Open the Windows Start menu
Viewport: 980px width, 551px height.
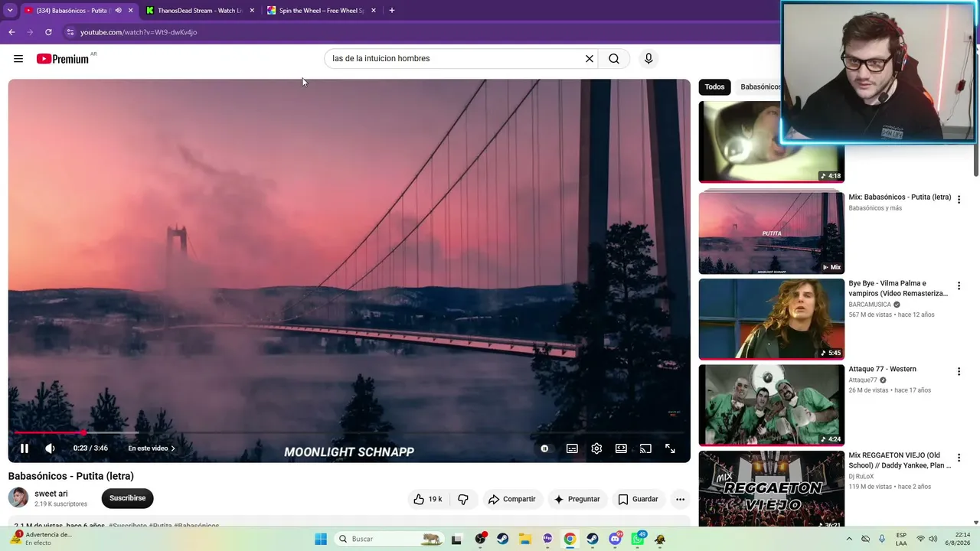pyautogui.click(x=321, y=539)
